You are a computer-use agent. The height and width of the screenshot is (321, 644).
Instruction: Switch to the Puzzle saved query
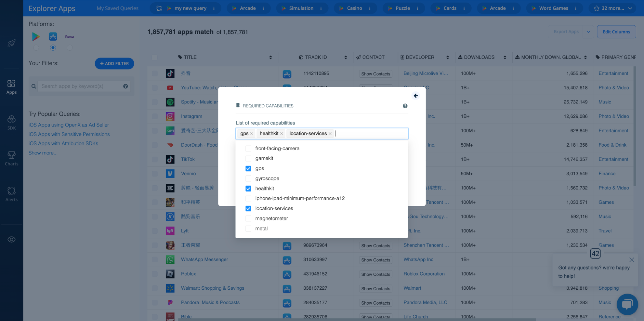[x=403, y=8]
